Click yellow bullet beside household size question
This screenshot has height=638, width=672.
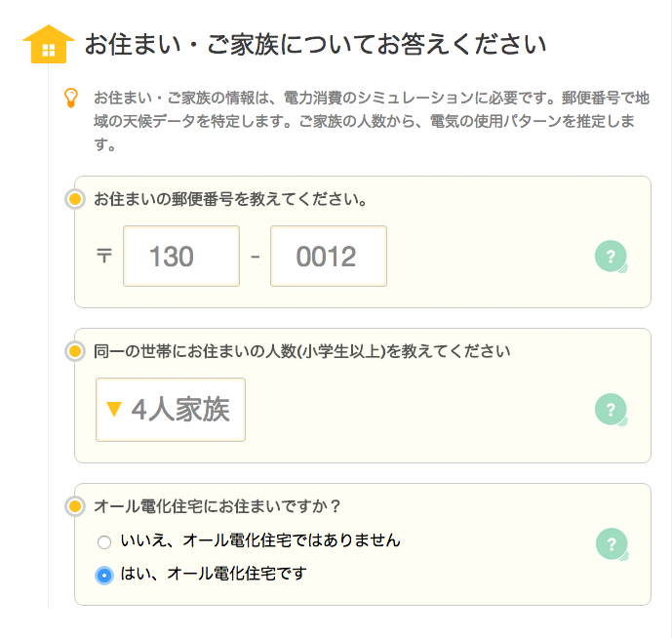click(x=75, y=351)
